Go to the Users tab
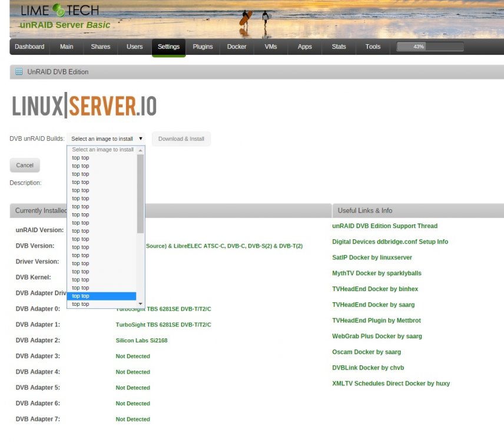The width and height of the screenshot is (504, 442). click(135, 47)
